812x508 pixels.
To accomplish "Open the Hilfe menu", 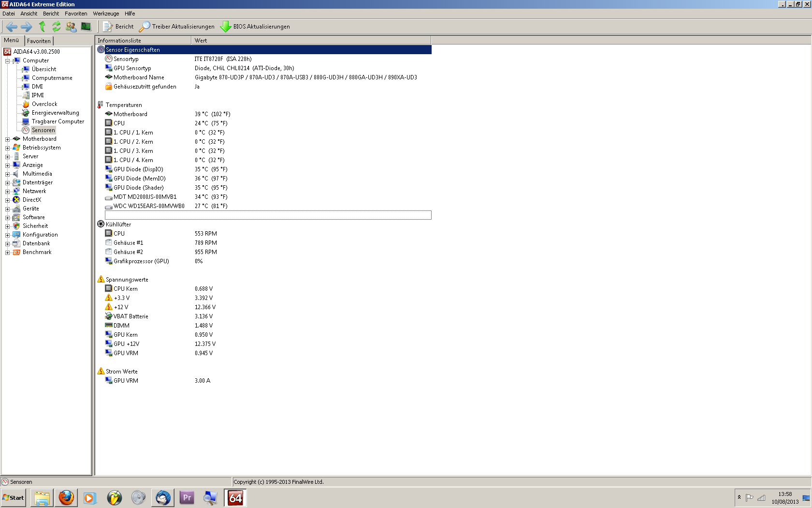I will click(130, 14).
